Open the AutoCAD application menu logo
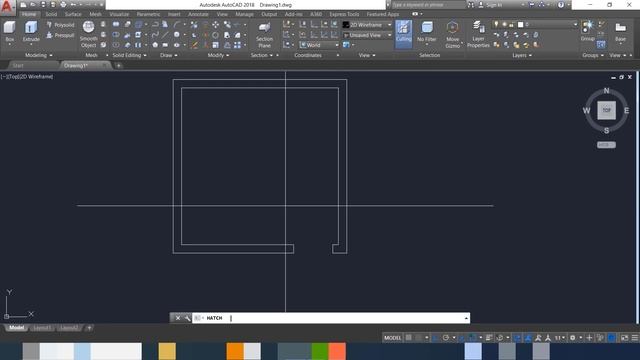The height and width of the screenshot is (360, 640). click(x=7, y=7)
